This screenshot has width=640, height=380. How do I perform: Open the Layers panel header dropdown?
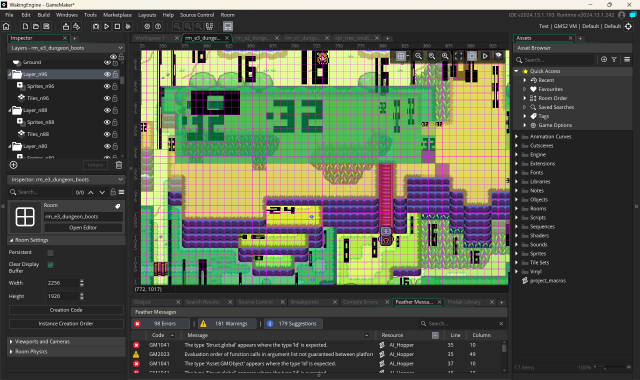click(x=120, y=48)
